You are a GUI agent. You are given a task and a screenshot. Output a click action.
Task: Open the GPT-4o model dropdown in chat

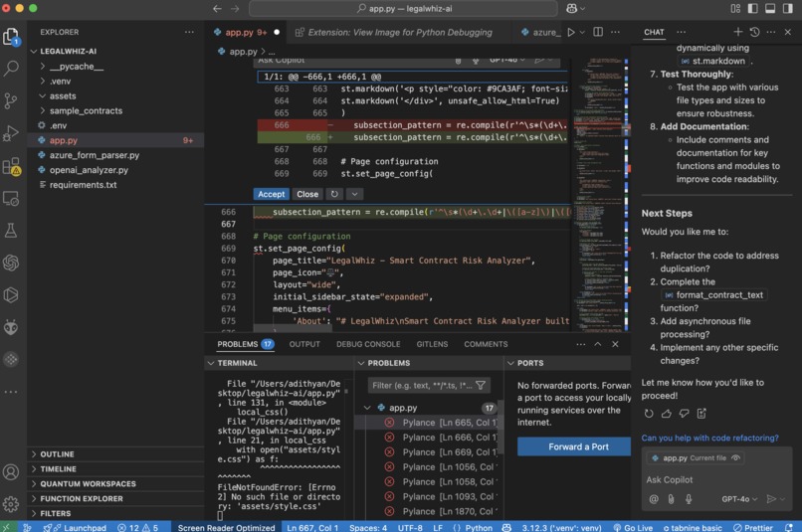(x=739, y=499)
